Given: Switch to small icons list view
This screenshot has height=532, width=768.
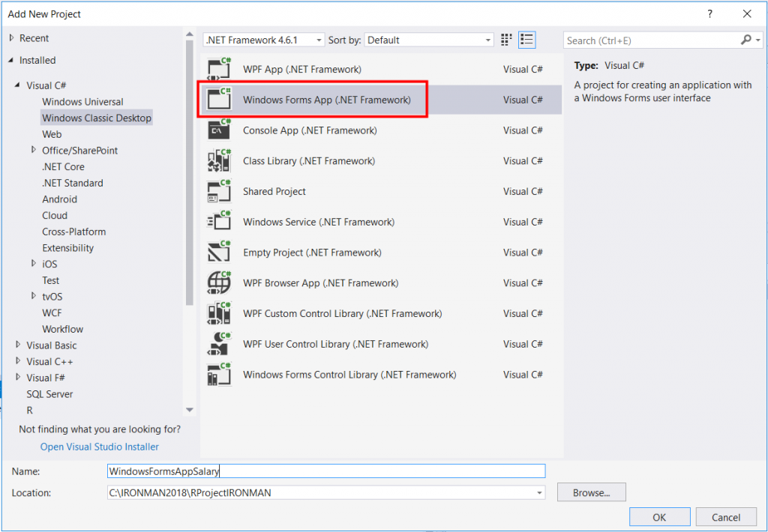Looking at the screenshot, I should (x=526, y=40).
